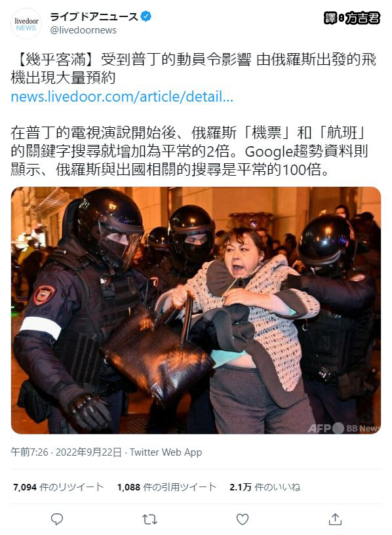Viewport: 392px width, 535px height.
Task: Click the reply speech bubble icon
Action: click(x=57, y=519)
